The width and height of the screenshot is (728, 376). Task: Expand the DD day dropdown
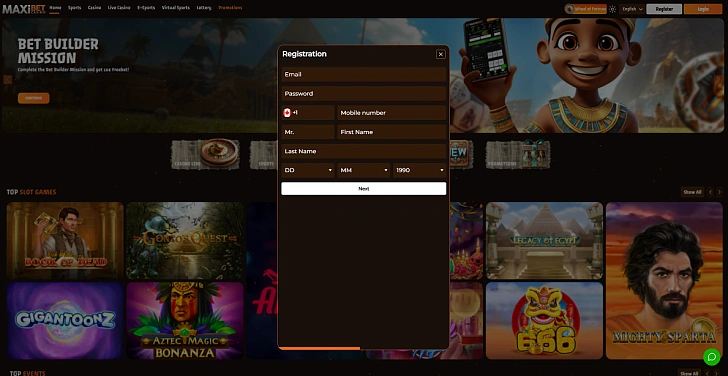[308, 170]
